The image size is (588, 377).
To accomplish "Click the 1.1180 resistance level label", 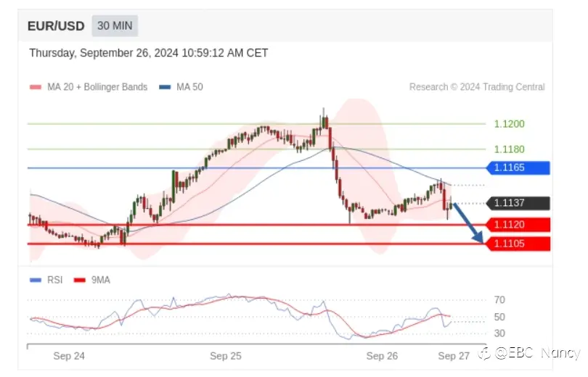I will click(x=510, y=149).
